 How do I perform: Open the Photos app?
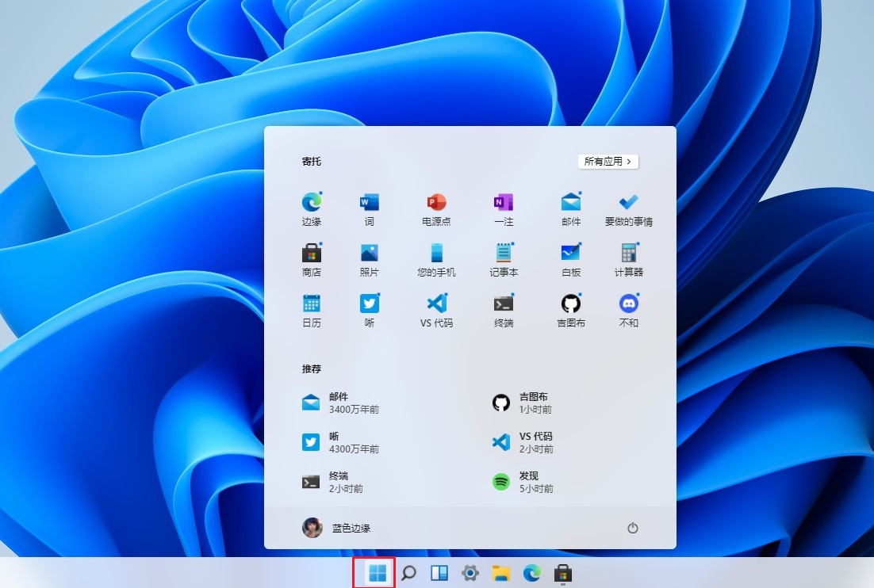(369, 259)
